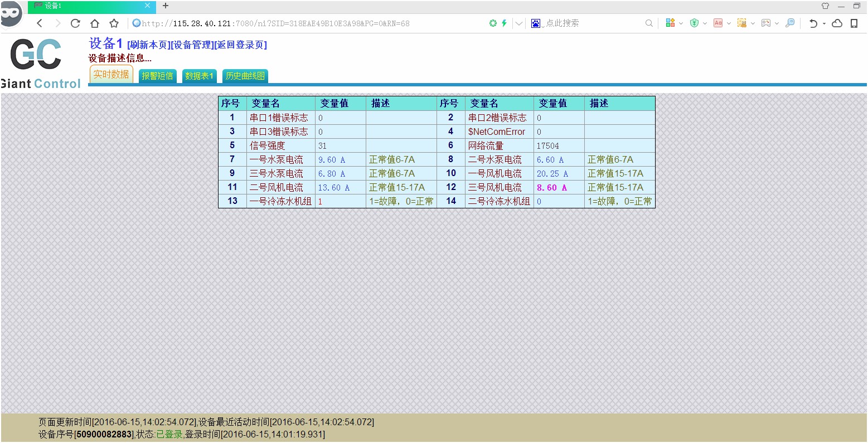This screenshot has width=868, height=443.
Task: Bookmark this page with the star icon
Action: 114,23
